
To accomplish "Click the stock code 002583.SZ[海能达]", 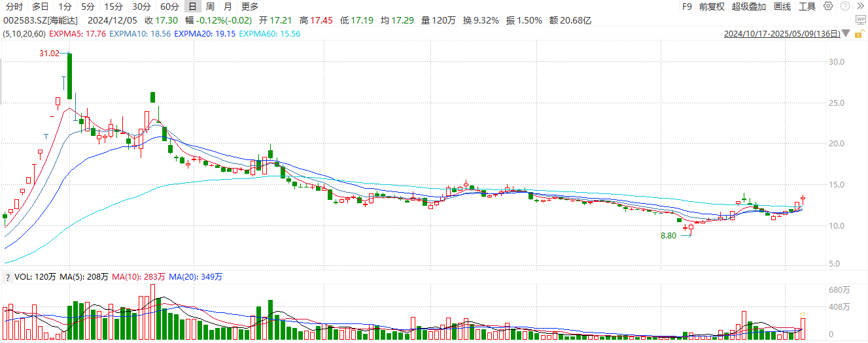I will click(40, 20).
